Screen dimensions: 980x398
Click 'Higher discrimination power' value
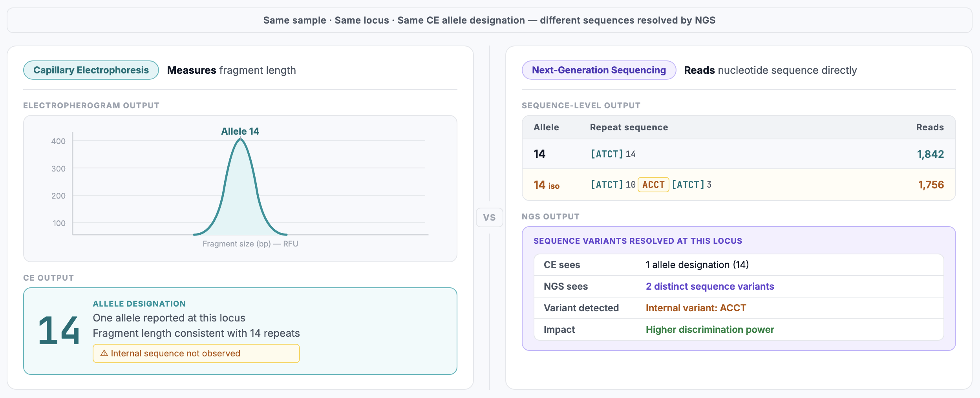pyautogui.click(x=710, y=330)
